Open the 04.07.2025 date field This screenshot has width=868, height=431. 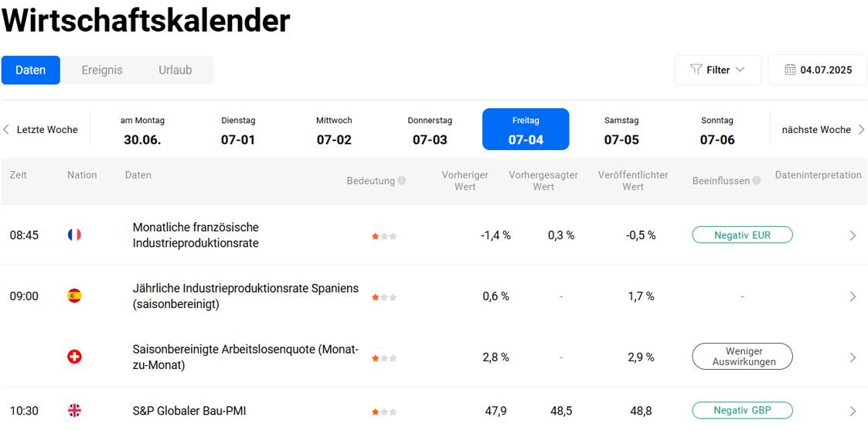pos(818,70)
